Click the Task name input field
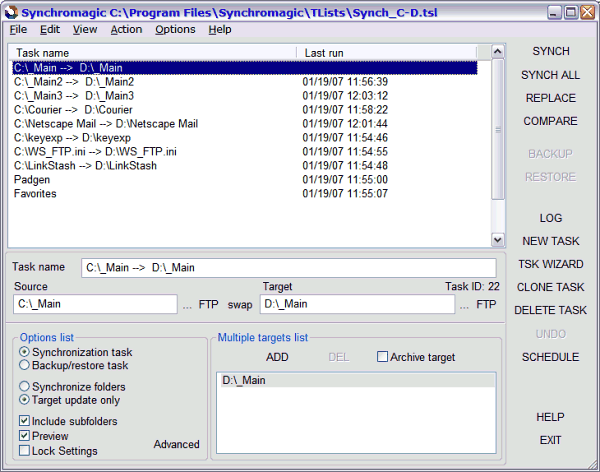The width and height of the screenshot is (600, 472). pyautogui.click(x=288, y=268)
